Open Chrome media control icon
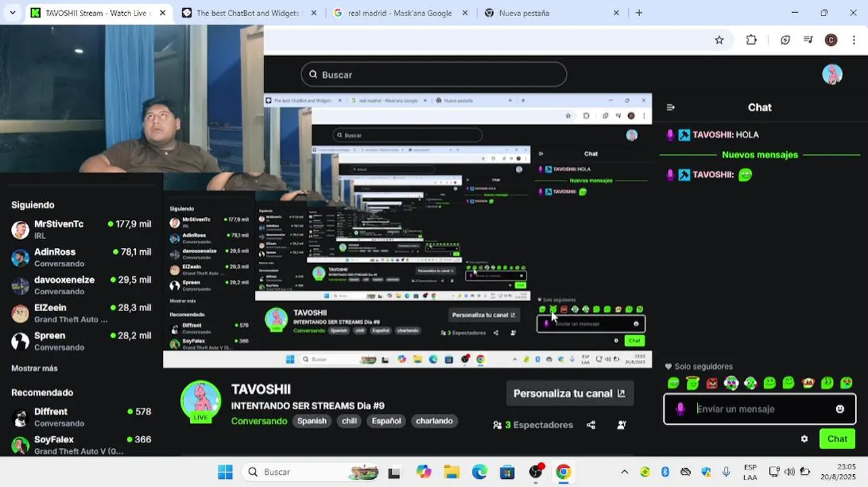This screenshot has height=487, width=868. coord(808,40)
